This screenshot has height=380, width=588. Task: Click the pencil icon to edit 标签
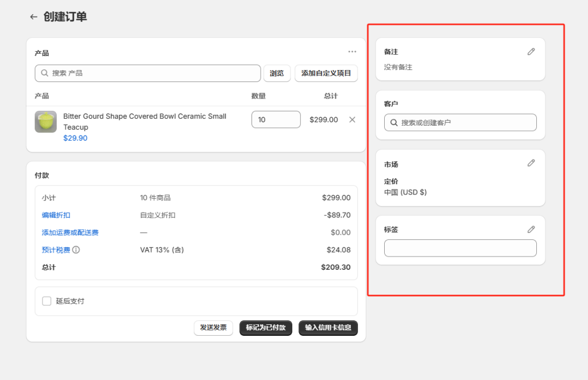(x=531, y=229)
